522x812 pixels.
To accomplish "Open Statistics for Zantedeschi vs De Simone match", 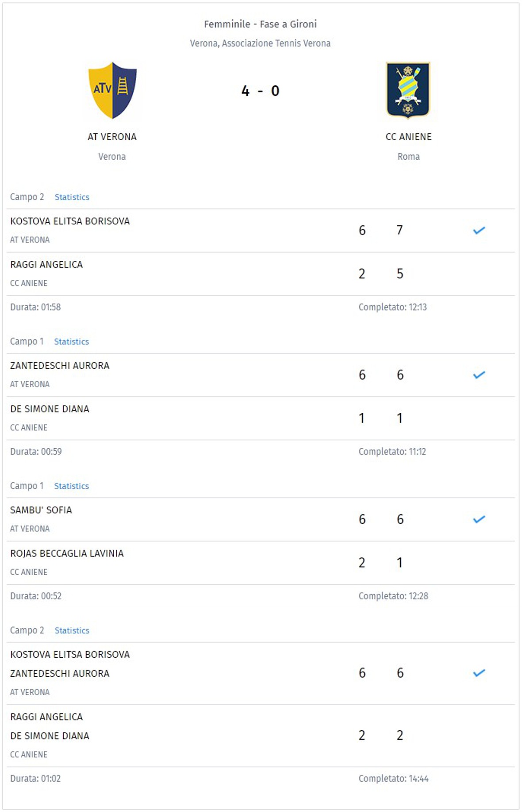I will pyautogui.click(x=72, y=342).
